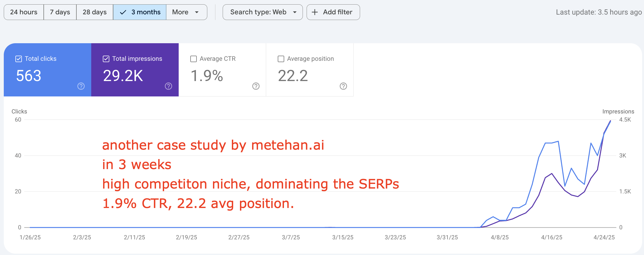The width and height of the screenshot is (644, 255).
Task: Uncheck the Total clicks checkbox
Action: 19,59
